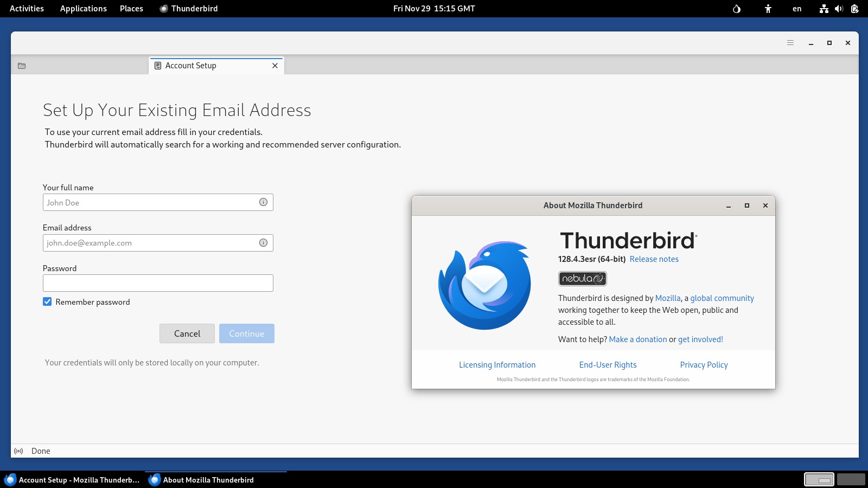
Task: Minimize the About Mozilla Thunderbird dialog
Action: pos(729,206)
